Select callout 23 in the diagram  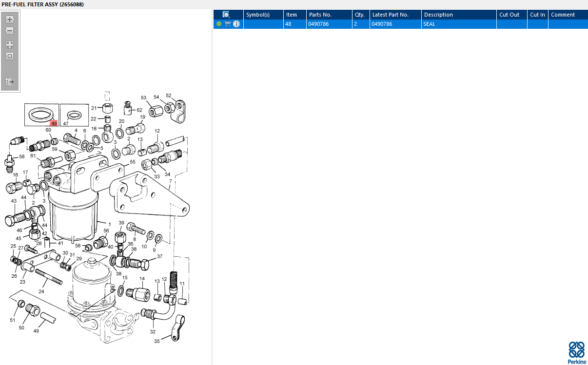coord(22,282)
